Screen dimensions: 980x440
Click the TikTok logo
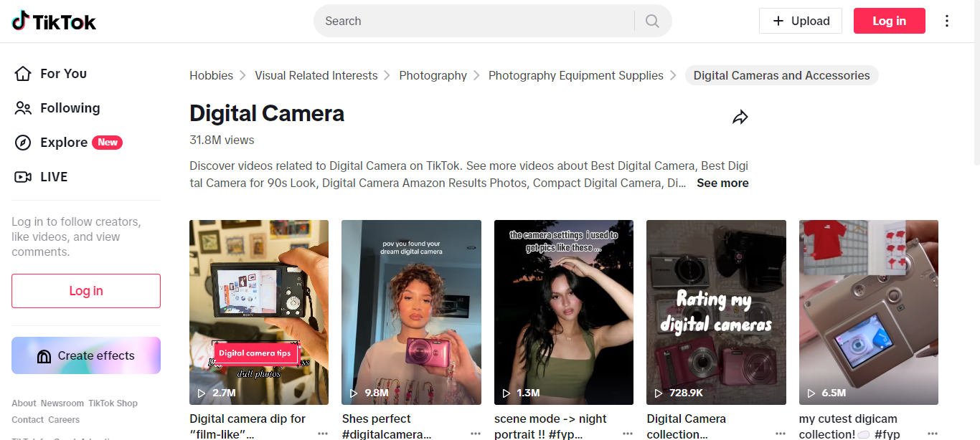pos(54,21)
